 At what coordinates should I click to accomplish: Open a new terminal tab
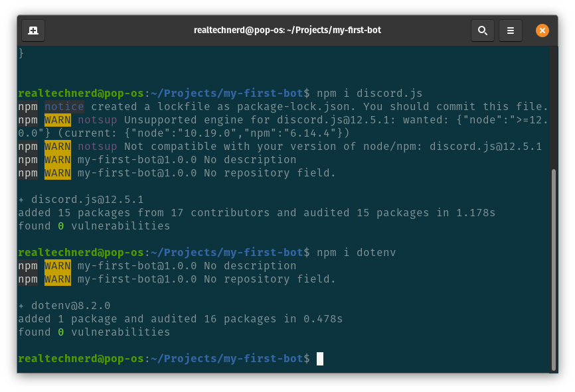pyautogui.click(x=33, y=31)
